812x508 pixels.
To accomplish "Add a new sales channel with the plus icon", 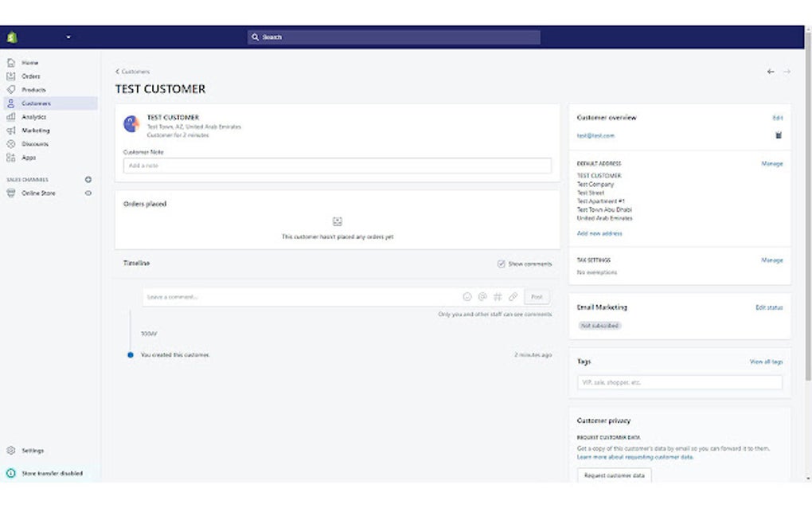I will coord(88,179).
